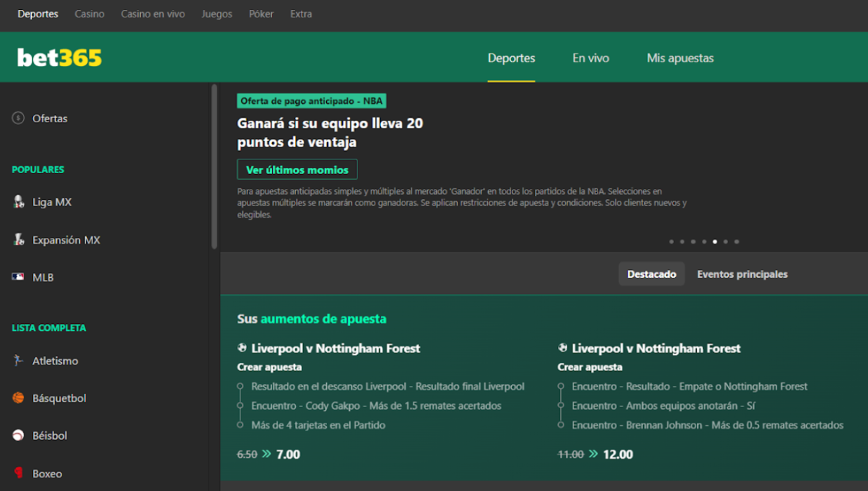Select the boosted 12.00 odds
The image size is (868, 491).
click(x=618, y=455)
